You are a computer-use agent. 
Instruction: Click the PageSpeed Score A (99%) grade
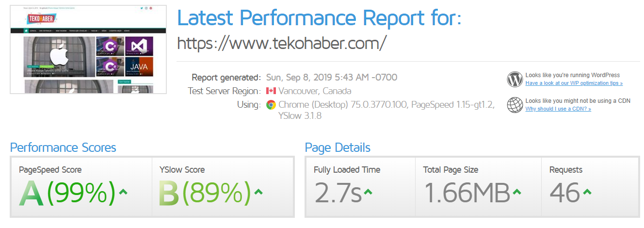click(67, 193)
